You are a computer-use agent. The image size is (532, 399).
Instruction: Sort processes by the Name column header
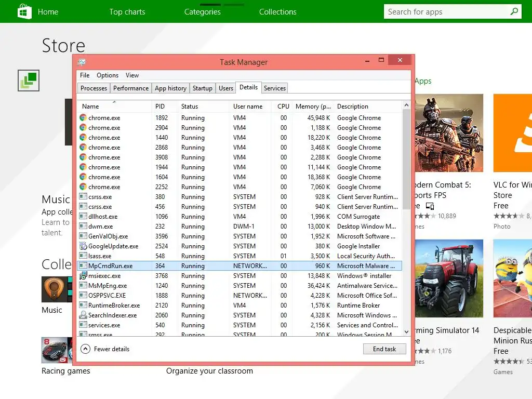click(x=114, y=106)
